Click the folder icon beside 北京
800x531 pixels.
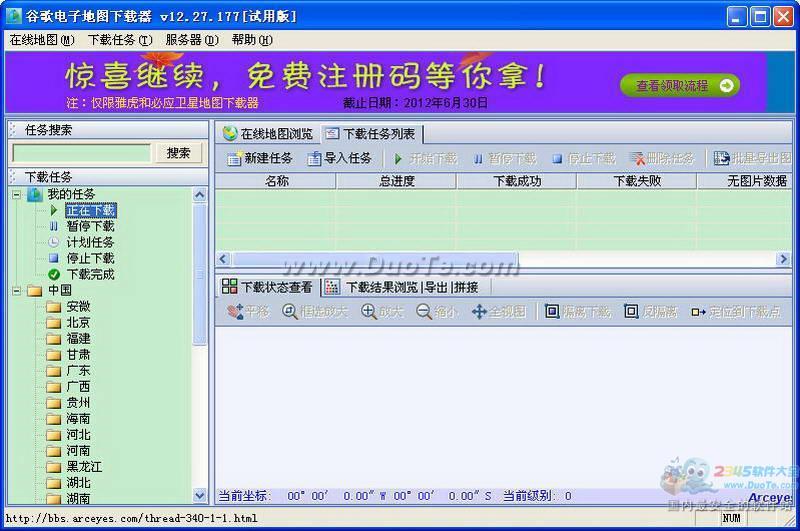pyautogui.click(x=54, y=323)
